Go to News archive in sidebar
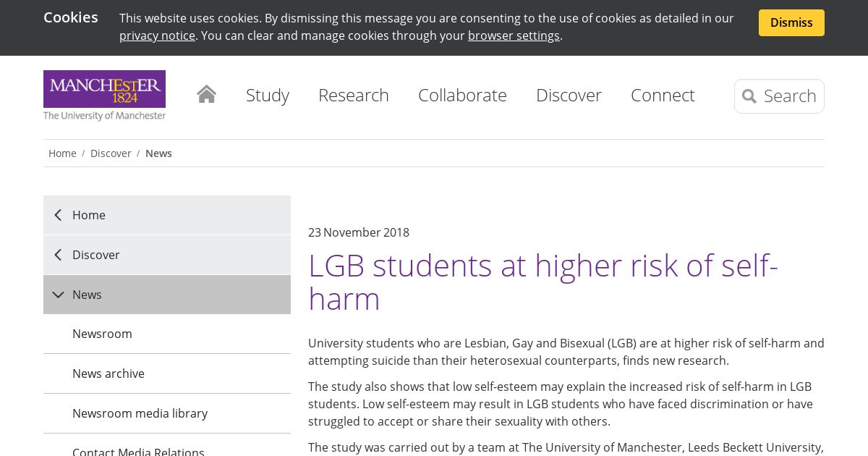868x456 pixels. [x=109, y=373]
